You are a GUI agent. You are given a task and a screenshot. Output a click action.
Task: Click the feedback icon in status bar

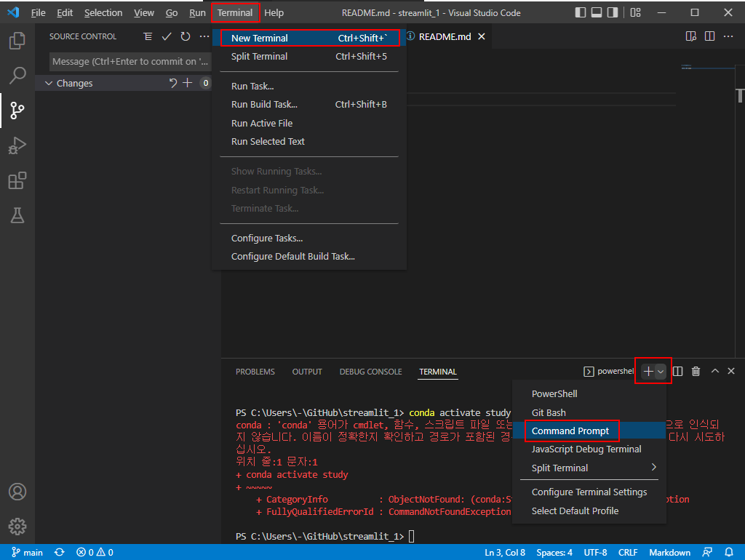coord(707,553)
